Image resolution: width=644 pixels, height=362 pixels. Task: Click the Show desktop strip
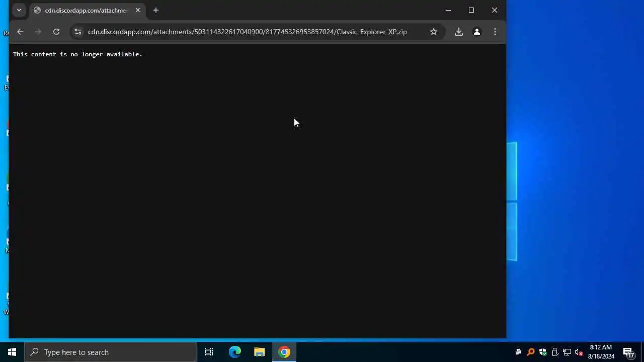coord(642,352)
